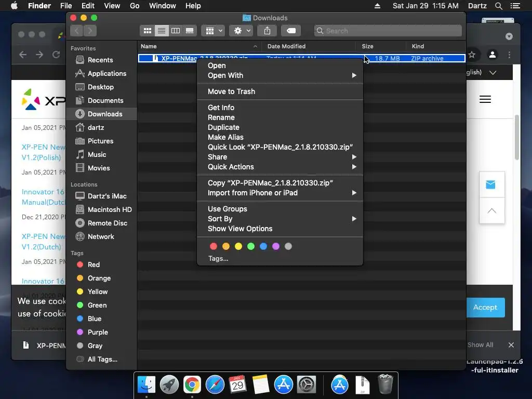This screenshot has height=399, width=532.
Task: Open hamburger menu on XP-PEN page
Action: click(x=485, y=99)
